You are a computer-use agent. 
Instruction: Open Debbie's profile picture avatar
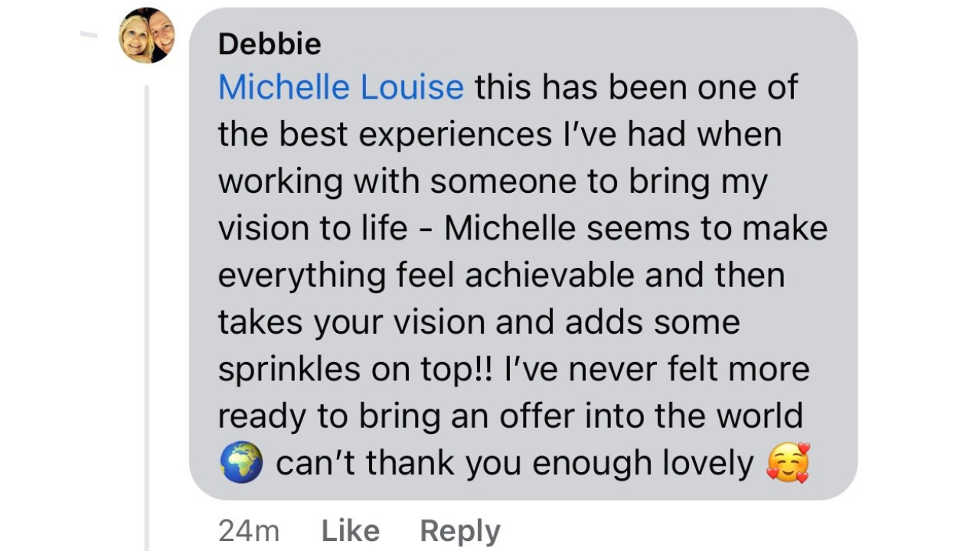tap(147, 35)
